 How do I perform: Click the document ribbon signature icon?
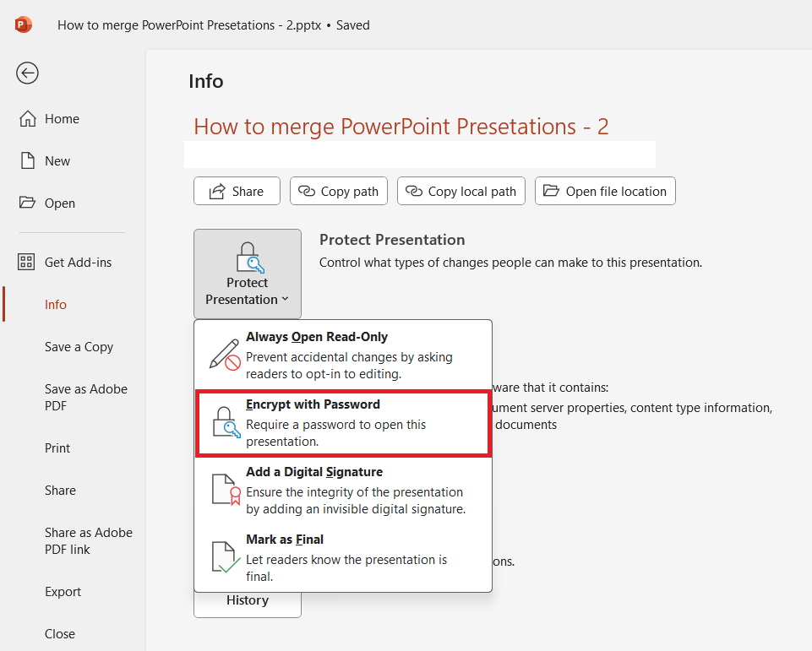click(x=226, y=490)
